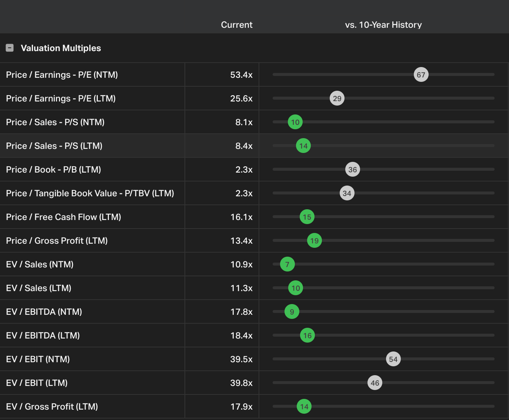Click the 13.4x current value

pos(242,241)
